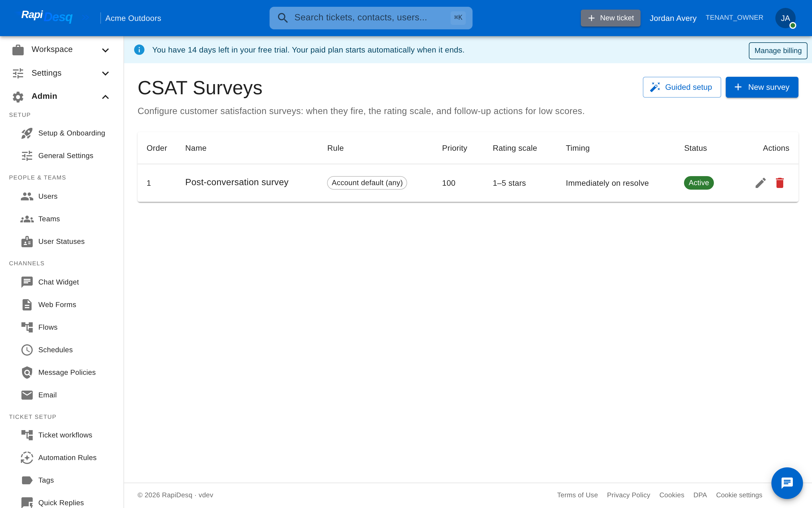
Task: Click the Manage billing button
Action: tap(778, 51)
